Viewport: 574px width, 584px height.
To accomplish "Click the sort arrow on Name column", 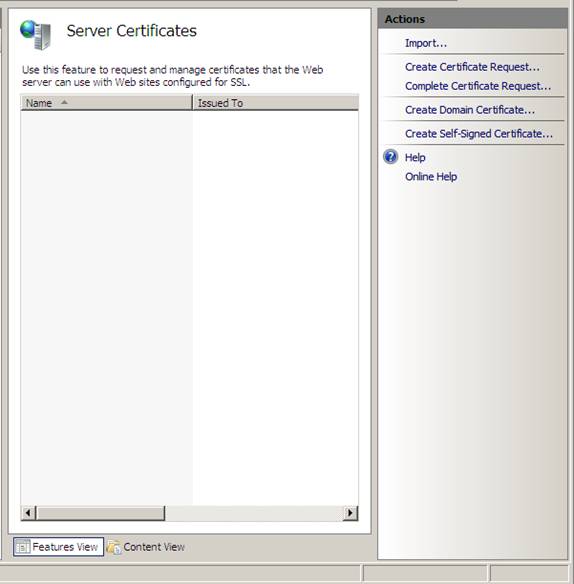I will 64,102.
